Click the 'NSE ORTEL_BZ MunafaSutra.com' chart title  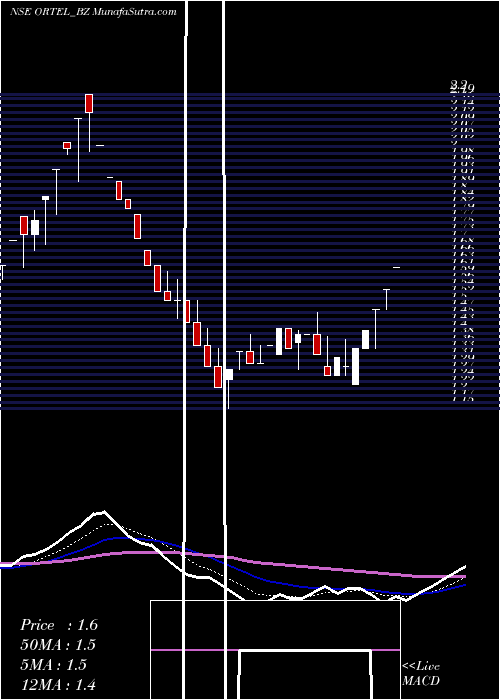pyautogui.click(x=93, y=12)
